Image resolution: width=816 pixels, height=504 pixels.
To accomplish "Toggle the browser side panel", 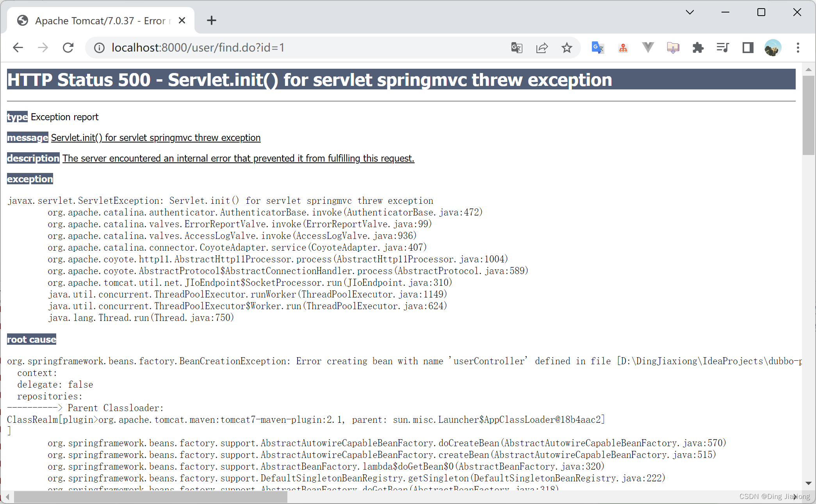I will [748, 48].
